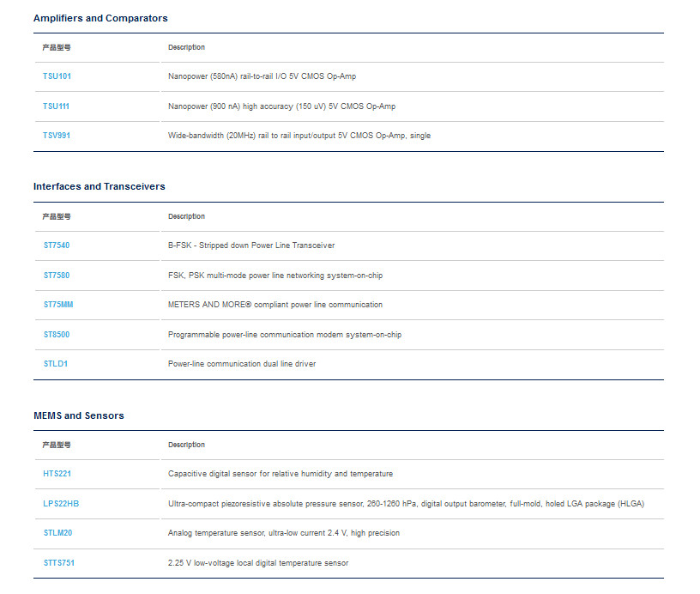This screenshot has height=594, width=700.
Task: Open the LPS22HB product link
Action: pyautogui.click(x=61, y=504)
